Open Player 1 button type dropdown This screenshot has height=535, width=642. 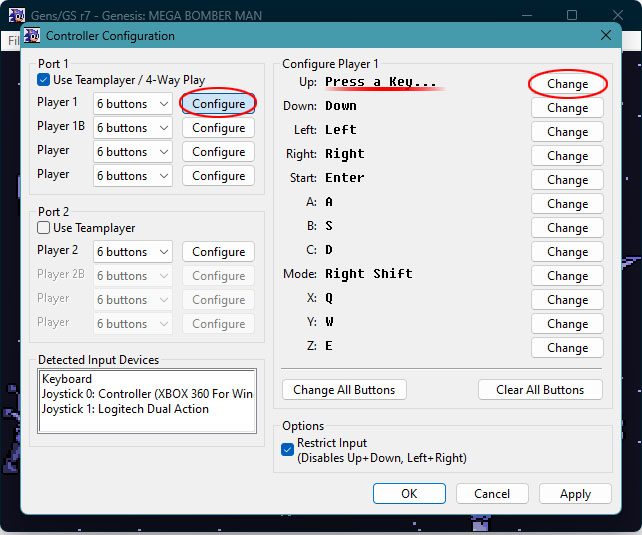133,104
